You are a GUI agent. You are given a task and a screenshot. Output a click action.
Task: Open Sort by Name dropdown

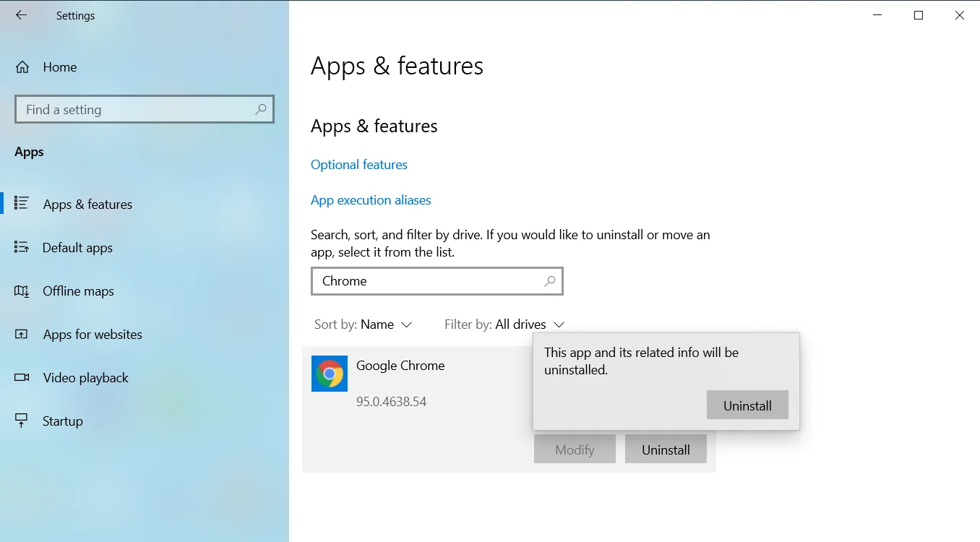[363, 324]
